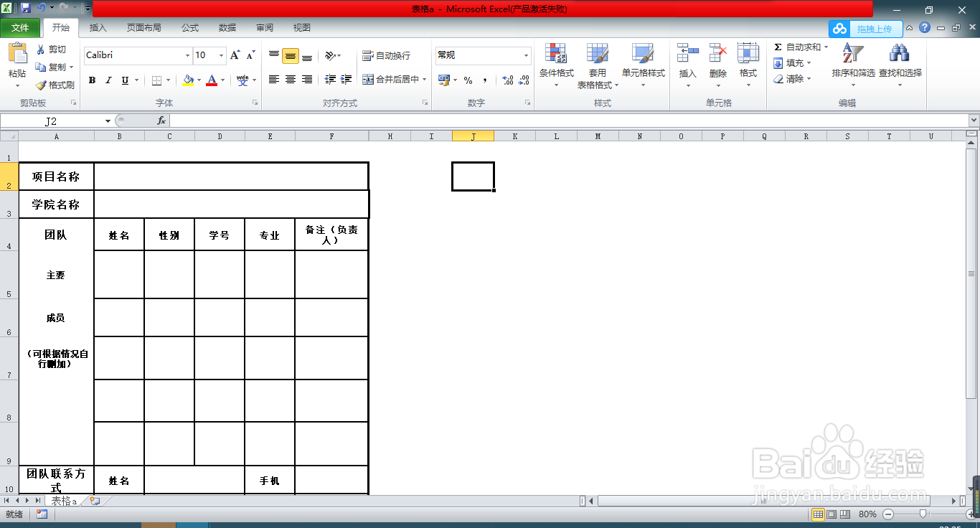The height and width of the screenshot is (528, 980).
Task: Toggle middle vertical alignment (highlighted)
Action: point(291,56)
